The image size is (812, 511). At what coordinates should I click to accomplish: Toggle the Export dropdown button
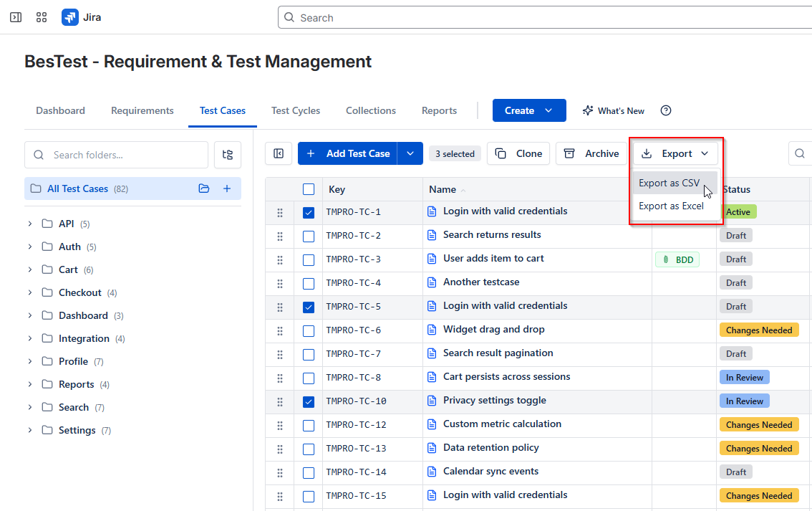pyautogui.click(x=675, y=153)
